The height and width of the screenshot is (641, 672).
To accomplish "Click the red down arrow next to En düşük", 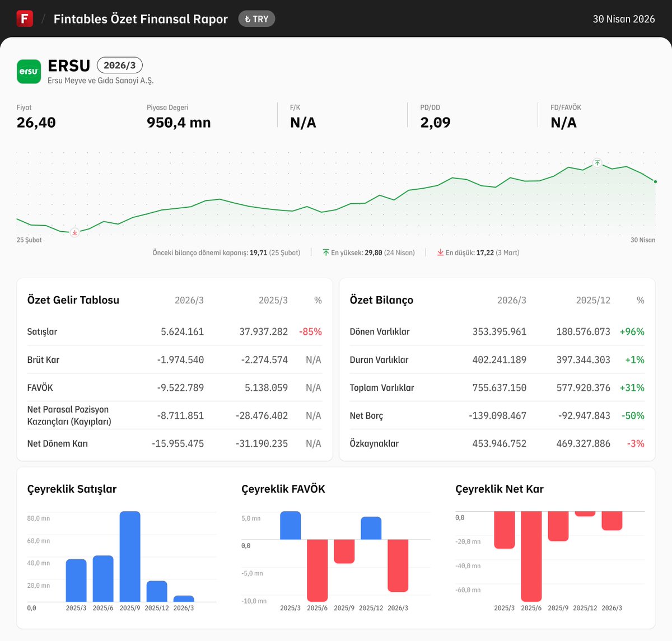I will tap(440, 252).
